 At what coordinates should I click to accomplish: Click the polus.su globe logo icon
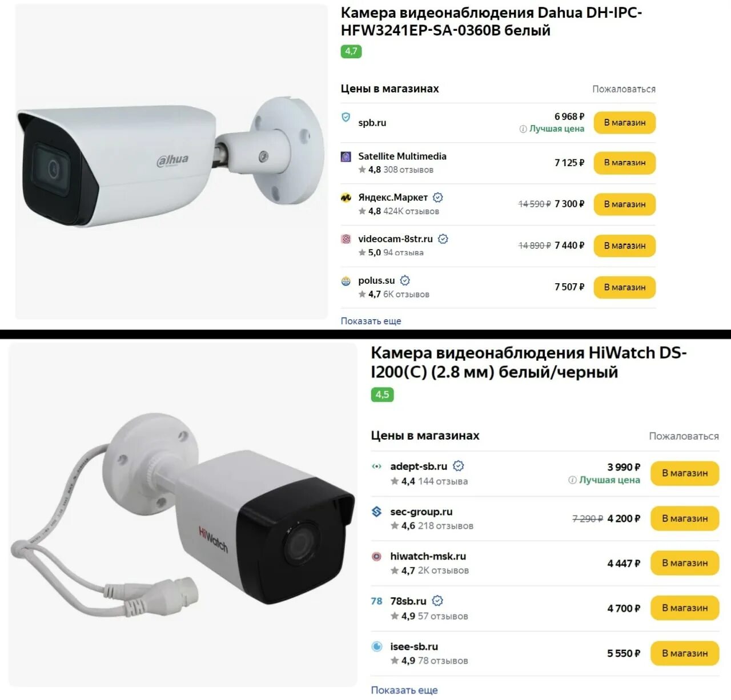(x=346, y=281)
